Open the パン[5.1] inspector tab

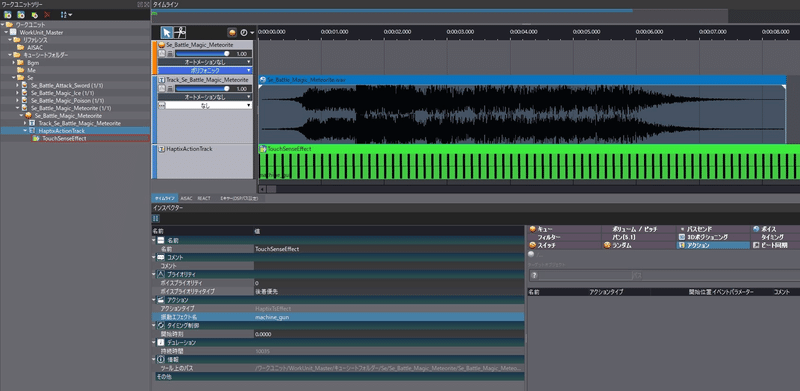(640, 237)
